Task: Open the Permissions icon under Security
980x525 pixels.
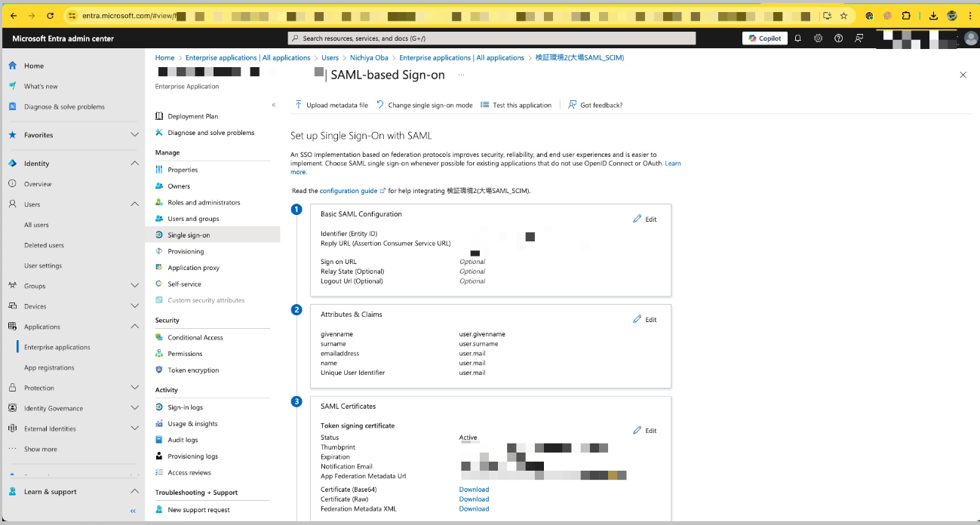Action: 159,354
